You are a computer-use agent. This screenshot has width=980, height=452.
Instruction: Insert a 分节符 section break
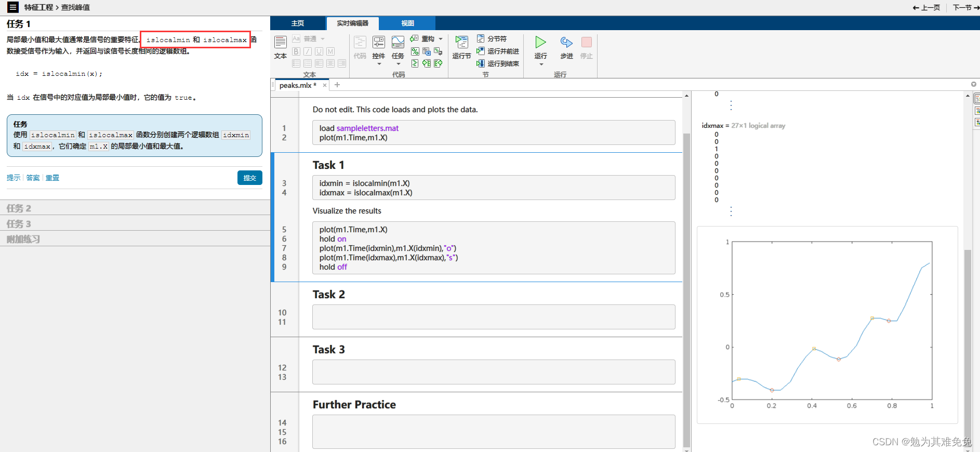[x=492, y=39]
